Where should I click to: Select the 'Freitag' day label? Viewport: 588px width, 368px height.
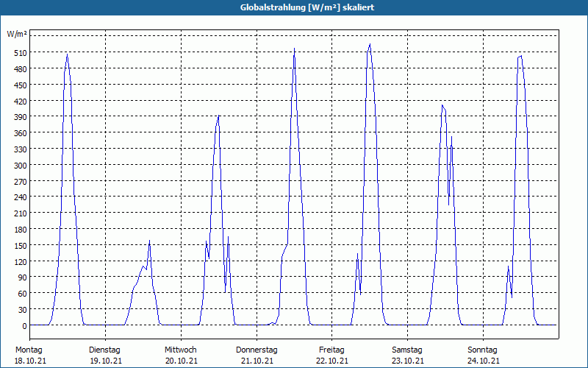coord(332,350)
